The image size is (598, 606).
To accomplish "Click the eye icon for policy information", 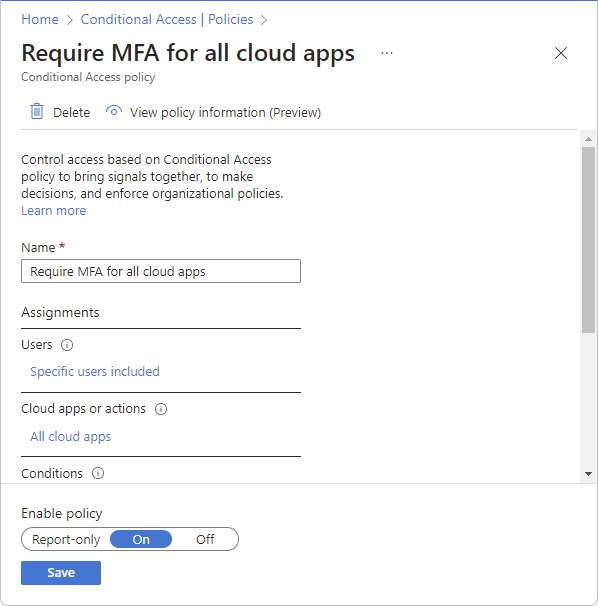I will [114, 111].
